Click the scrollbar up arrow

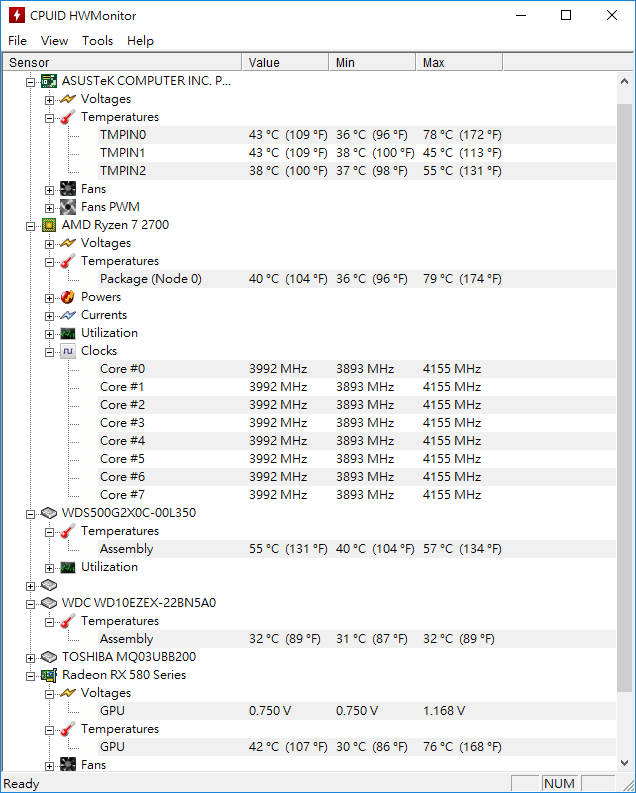[624, 81]
